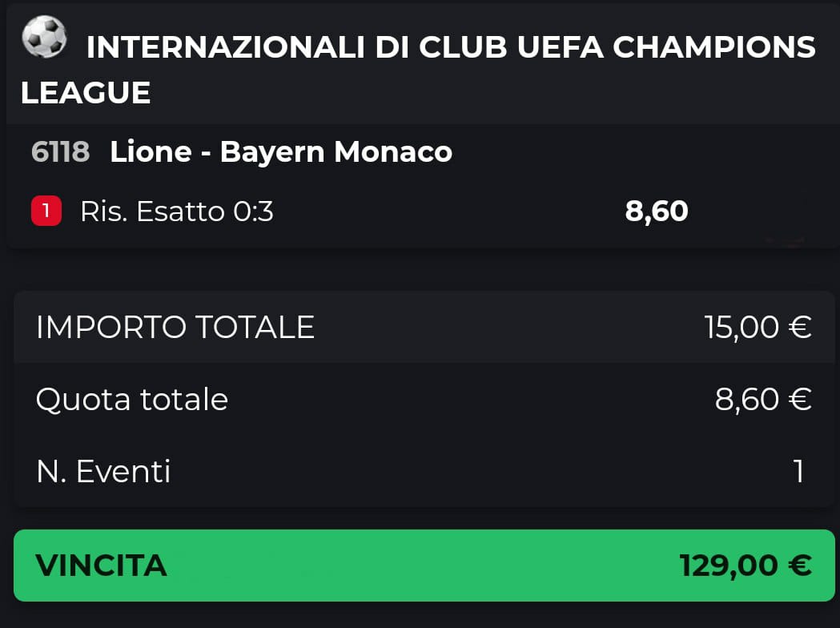Select the Ris. Esatto bet type label
The height and width of the screenshot is (628, 840).
[x=152, y=211]
